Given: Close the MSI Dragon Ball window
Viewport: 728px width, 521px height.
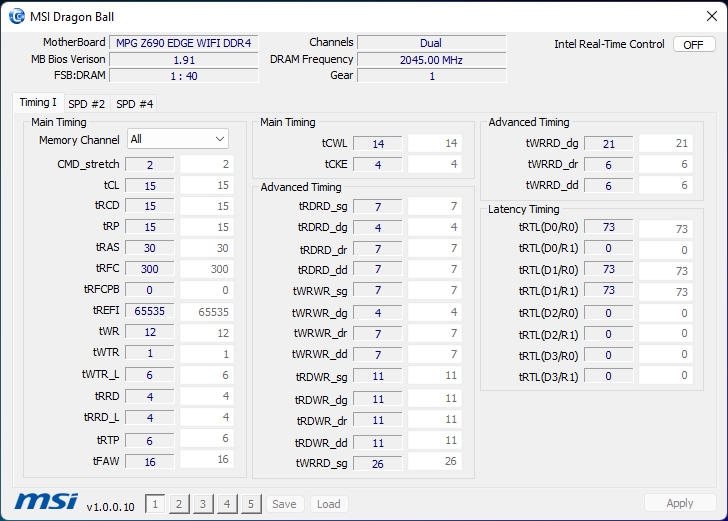Looking at the screenshot, I should [x=712, y=16].
